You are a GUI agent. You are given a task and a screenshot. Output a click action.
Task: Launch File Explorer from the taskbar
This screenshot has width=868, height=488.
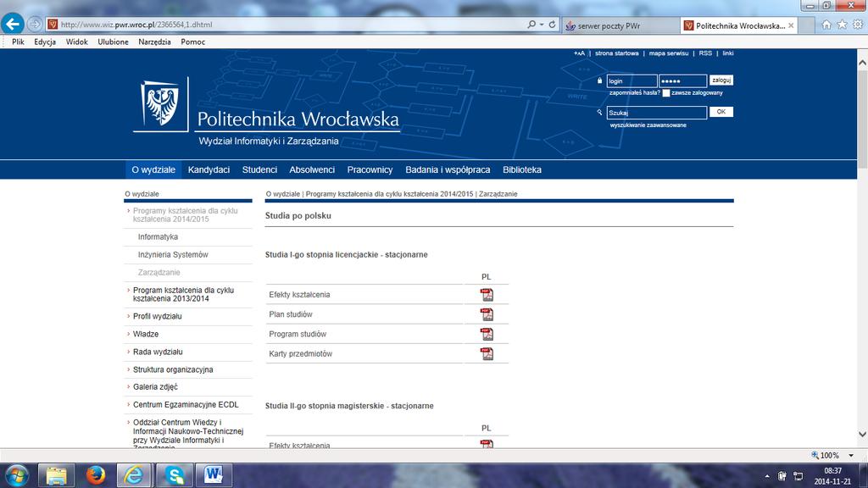[x=57, y=475]
